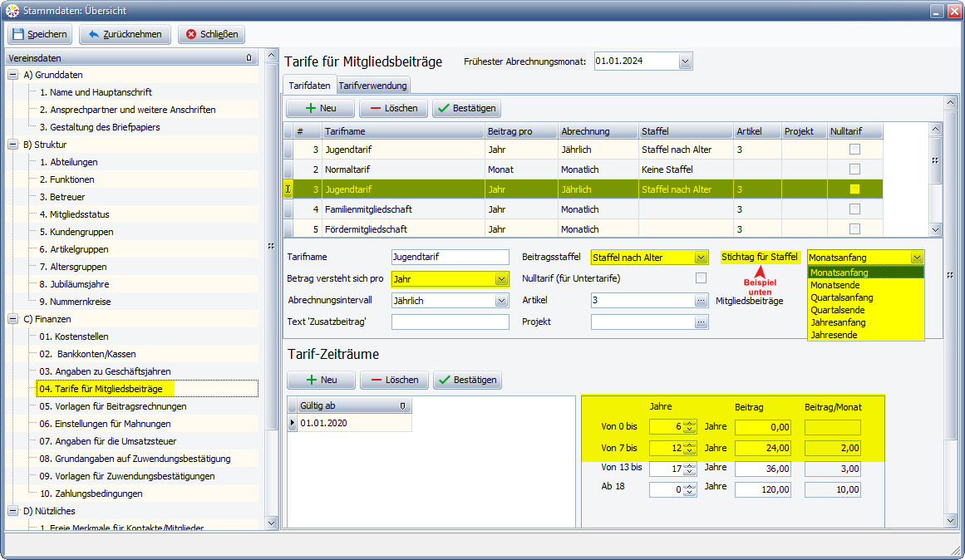The width and height of the screenshot is (965, 560).
Task: Add a new Tarif-Zeitraum with Neu
Action: (322, 381)
